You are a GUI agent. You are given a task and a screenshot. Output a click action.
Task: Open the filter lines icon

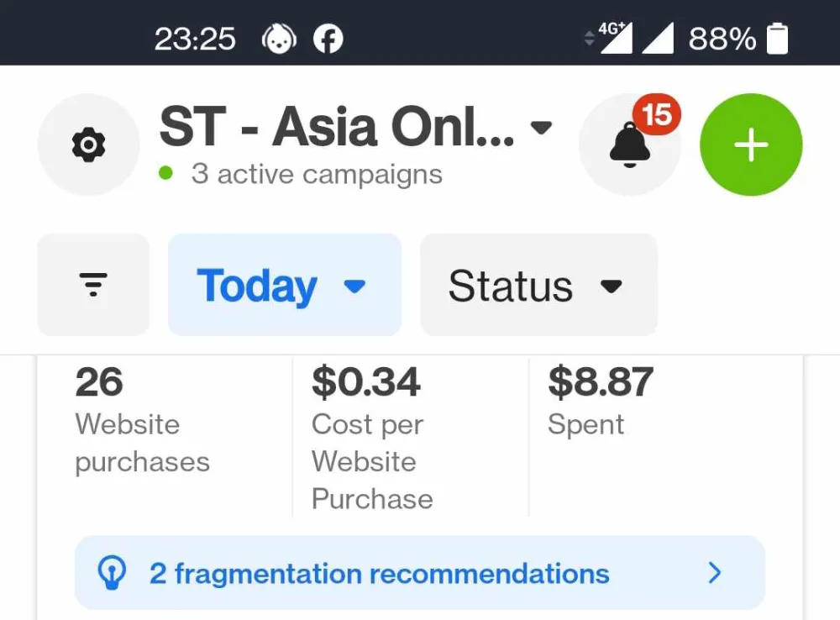point(93,285)
